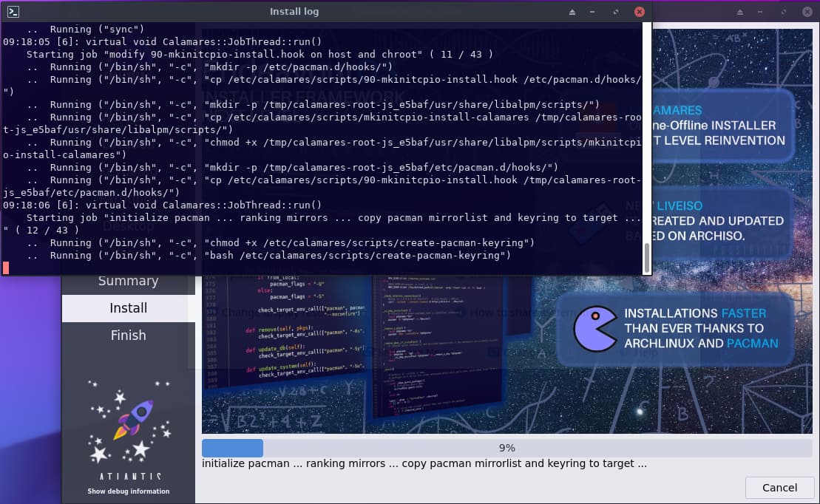The image size is (820, 504).
Task: Maximize the Install log window
Action: click(616, 13)
